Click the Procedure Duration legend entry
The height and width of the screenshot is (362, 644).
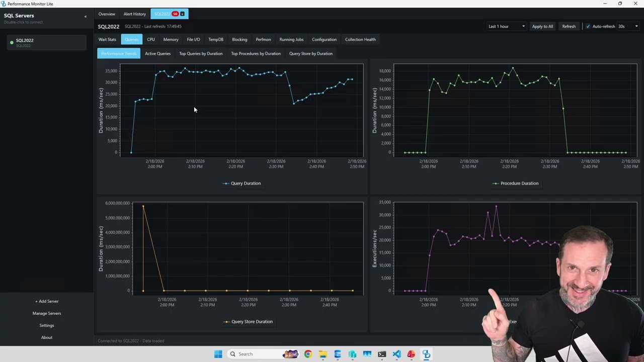tap(515, 184)
